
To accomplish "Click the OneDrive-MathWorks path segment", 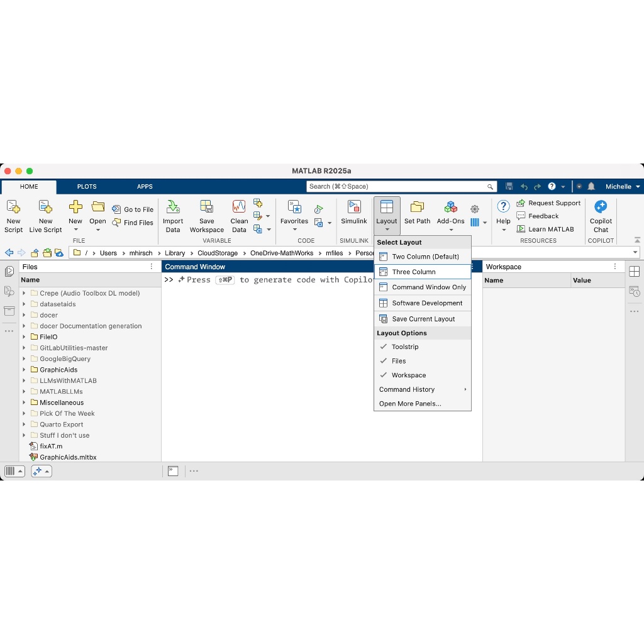I will coord(282,253).
